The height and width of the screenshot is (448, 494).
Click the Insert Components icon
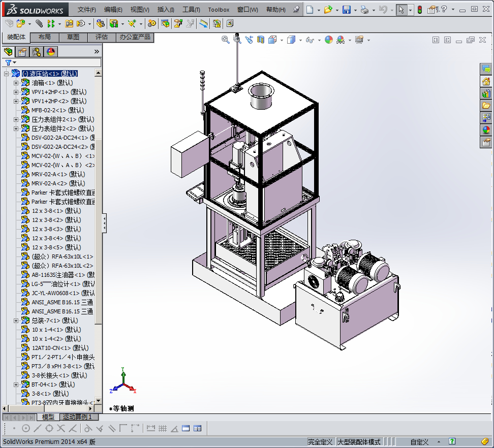click(21, 23)
